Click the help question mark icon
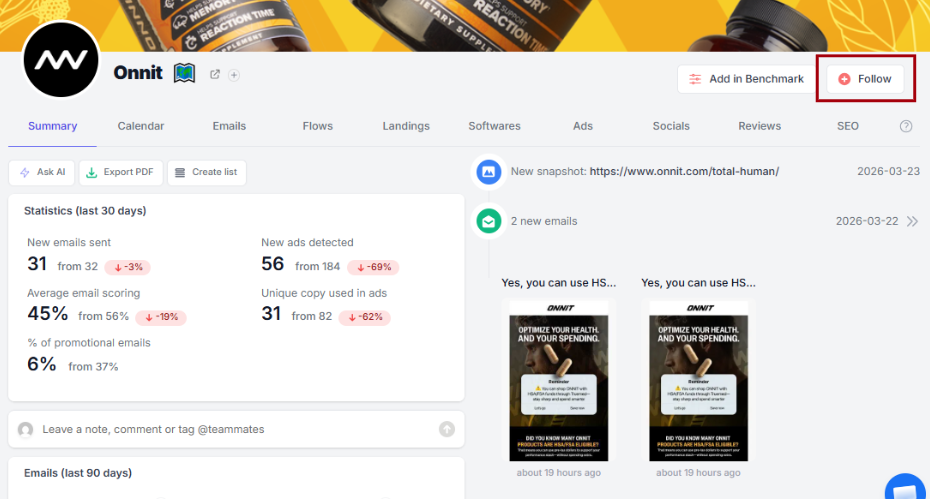 point(906,126)
